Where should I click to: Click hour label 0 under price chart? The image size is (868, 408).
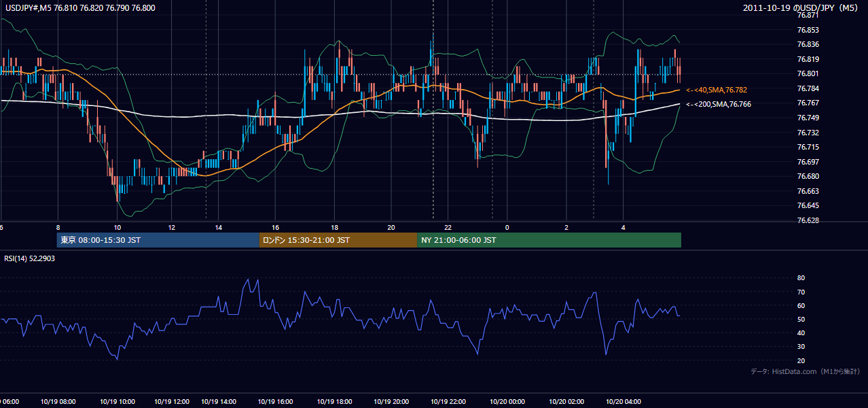pyautogui.click(x=507, y=228)
